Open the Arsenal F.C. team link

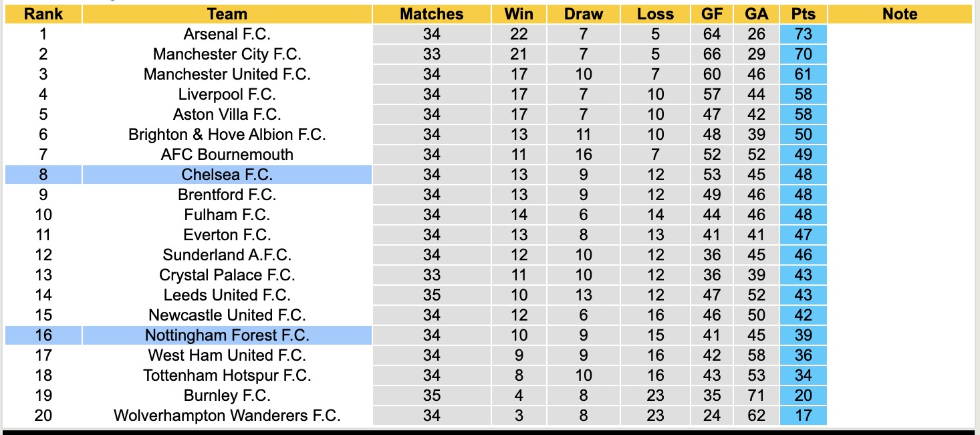click(227, 34)
